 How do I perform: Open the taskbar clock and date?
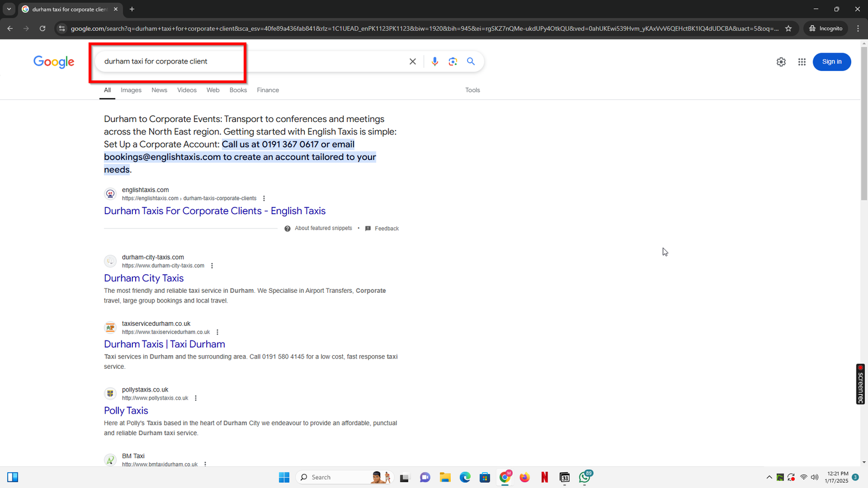[837, 477]
